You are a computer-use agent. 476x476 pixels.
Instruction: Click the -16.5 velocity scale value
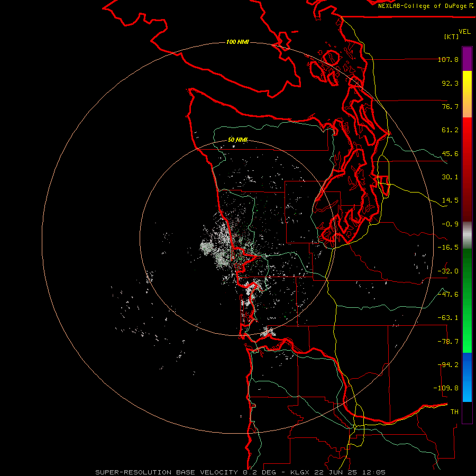click(x=448, y=248)
